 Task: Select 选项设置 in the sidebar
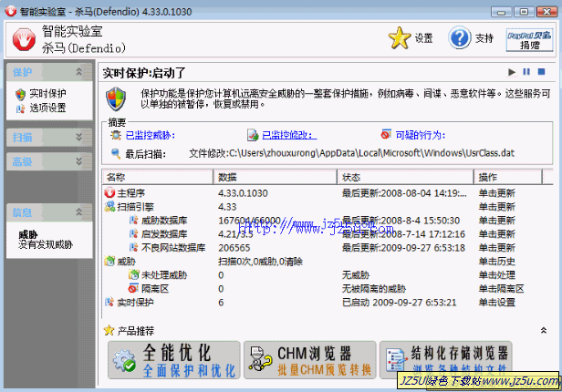pos(47,108)
